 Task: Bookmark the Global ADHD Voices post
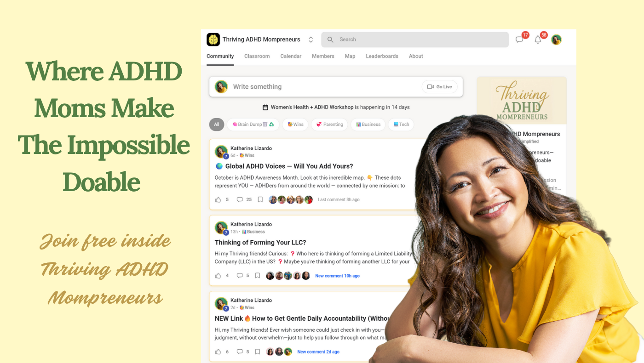[x=260, y=199]
